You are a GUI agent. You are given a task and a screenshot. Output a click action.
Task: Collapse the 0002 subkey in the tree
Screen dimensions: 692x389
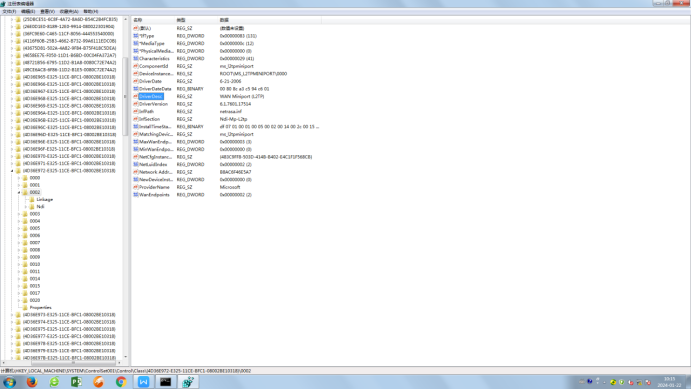click(x=19, y=193)
